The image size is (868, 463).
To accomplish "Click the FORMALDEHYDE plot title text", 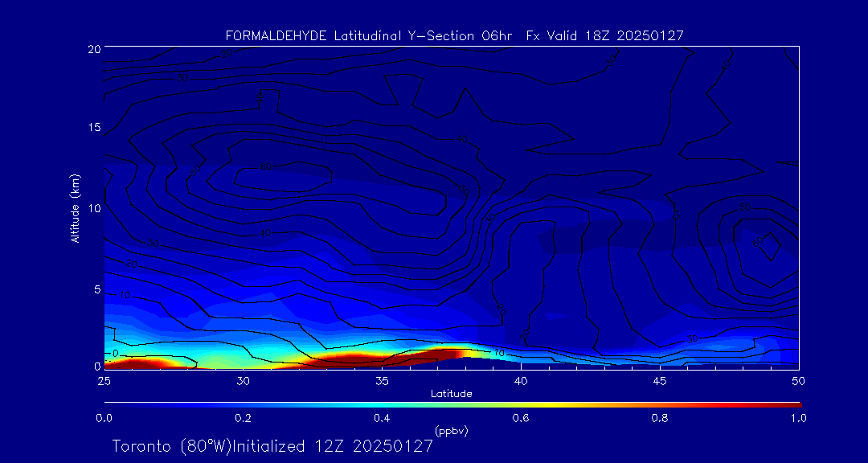I will [454, 36].
